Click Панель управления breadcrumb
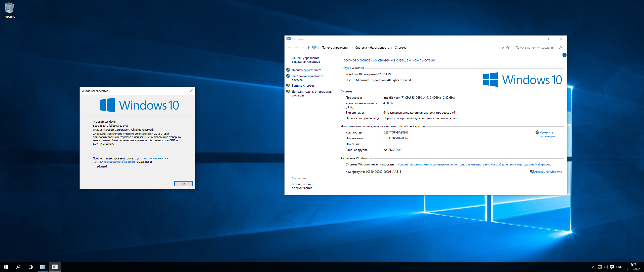 coord(335,48)
